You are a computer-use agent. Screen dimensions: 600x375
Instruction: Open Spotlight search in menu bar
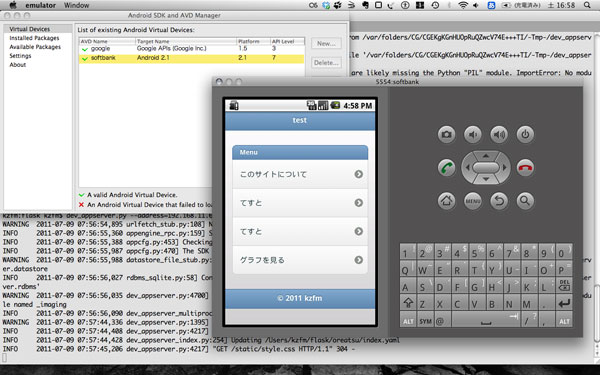click(587, 5)
